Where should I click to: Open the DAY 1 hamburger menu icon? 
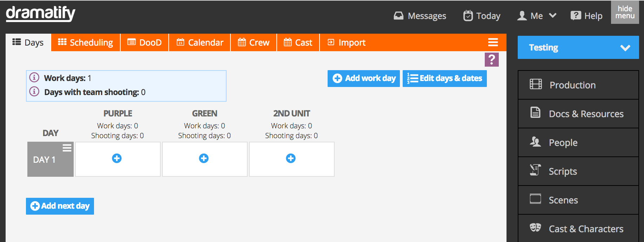[67, 148]
